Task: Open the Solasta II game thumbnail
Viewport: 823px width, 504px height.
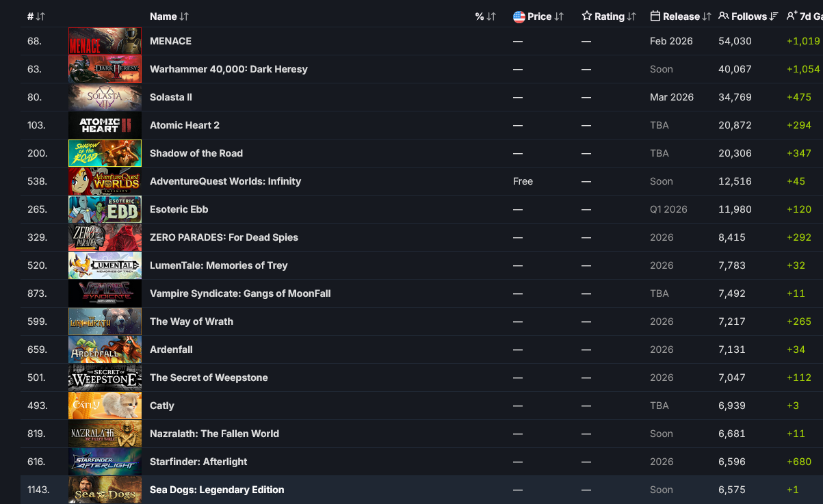Action: (x=105, y=97)
